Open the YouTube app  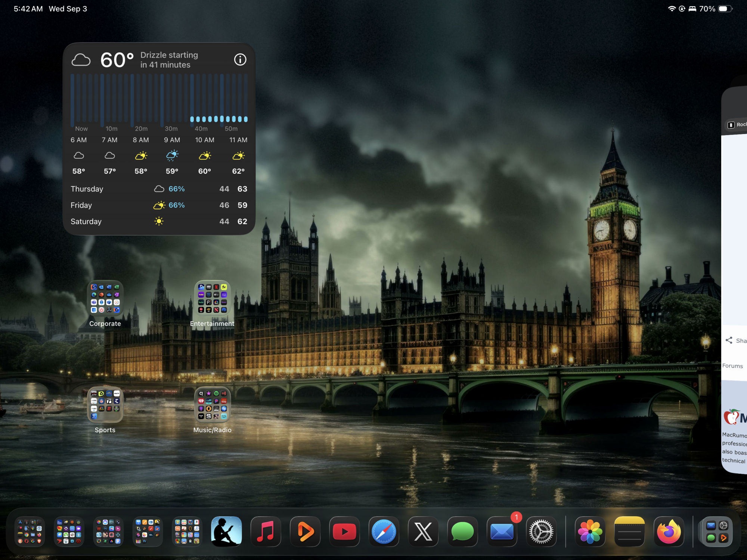tap(344, 532)
